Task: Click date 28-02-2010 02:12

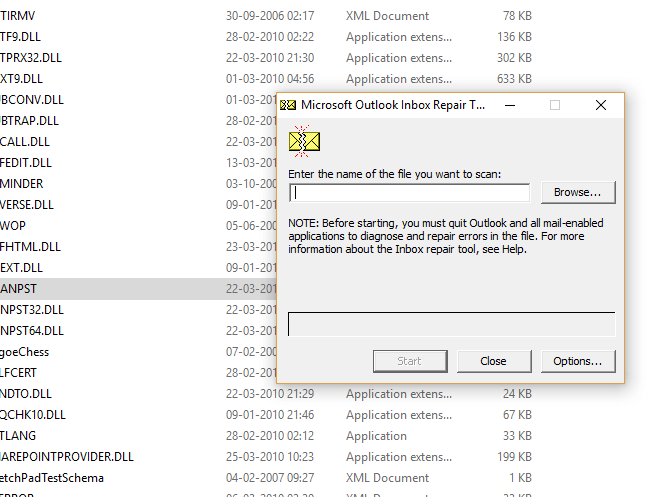Action: pyautogui.click(x=270, y=436)
